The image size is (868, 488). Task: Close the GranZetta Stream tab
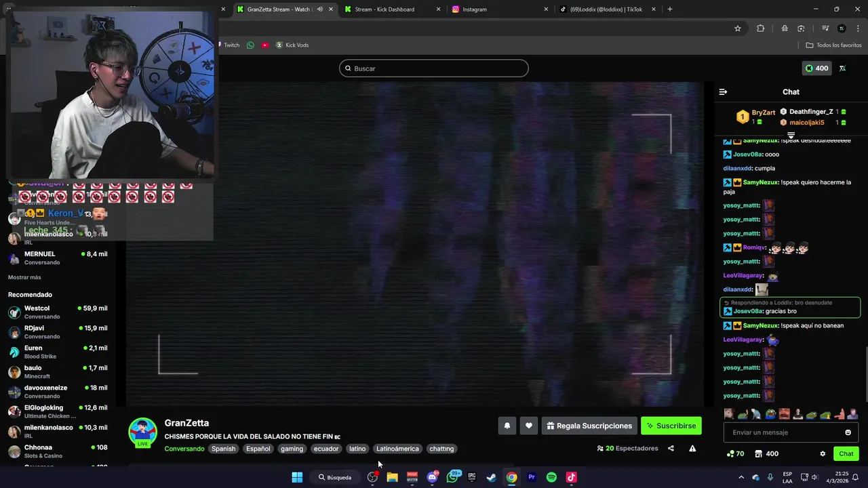click(331, 9)
